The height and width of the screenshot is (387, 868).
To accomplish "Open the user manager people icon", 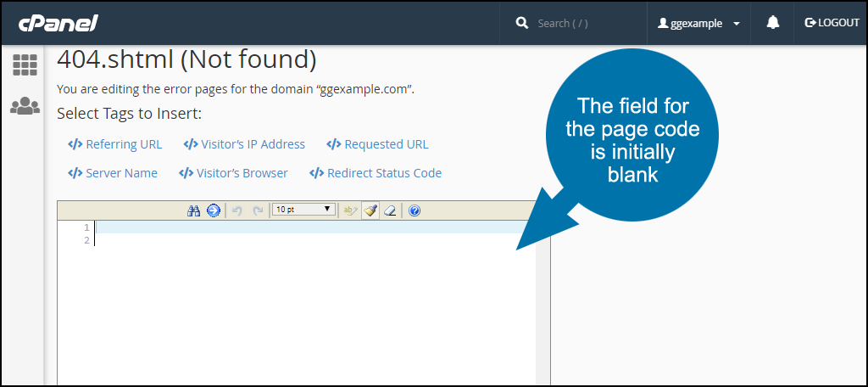I will [25, 106].
